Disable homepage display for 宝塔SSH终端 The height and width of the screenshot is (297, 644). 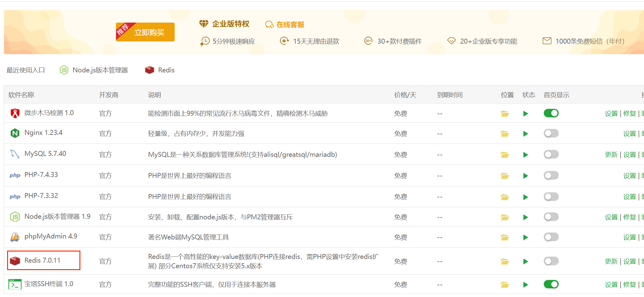click(x=551, y=284)
